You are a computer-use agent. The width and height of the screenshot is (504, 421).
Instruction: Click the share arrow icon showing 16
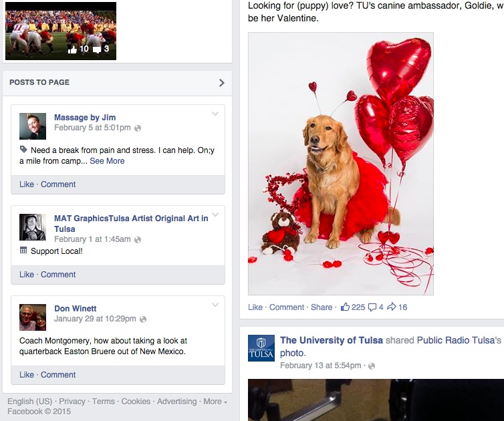pos(392,307)
